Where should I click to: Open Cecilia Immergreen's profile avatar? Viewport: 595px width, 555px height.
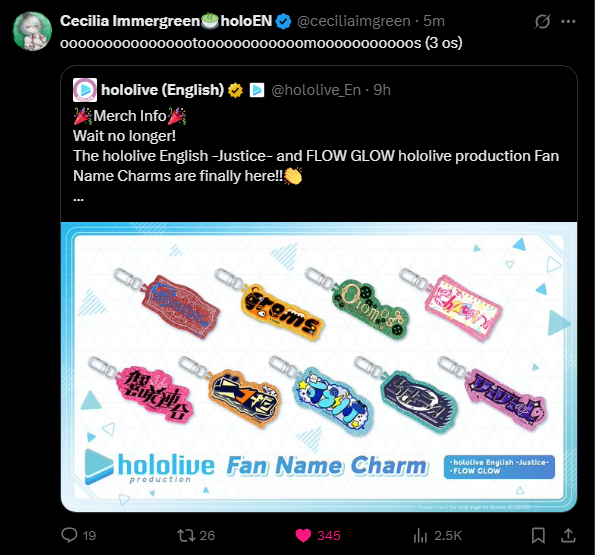(32, 31)
